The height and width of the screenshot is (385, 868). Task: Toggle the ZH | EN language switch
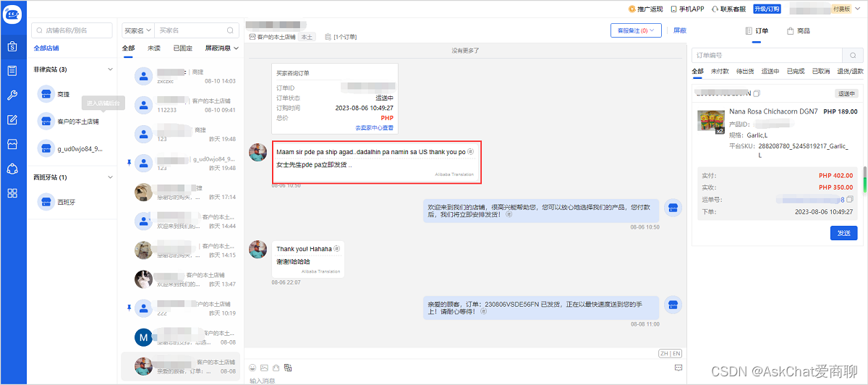[670, 353]
